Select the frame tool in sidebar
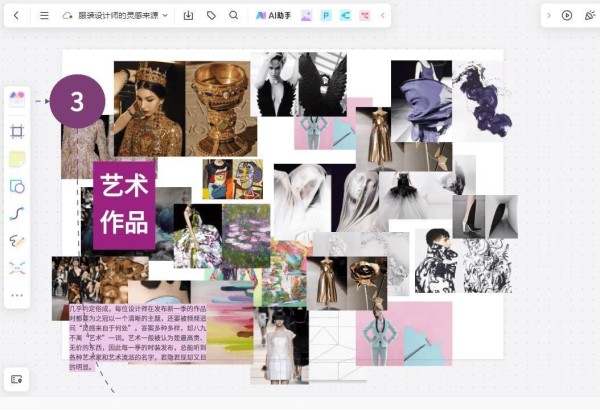 (17, 132)
